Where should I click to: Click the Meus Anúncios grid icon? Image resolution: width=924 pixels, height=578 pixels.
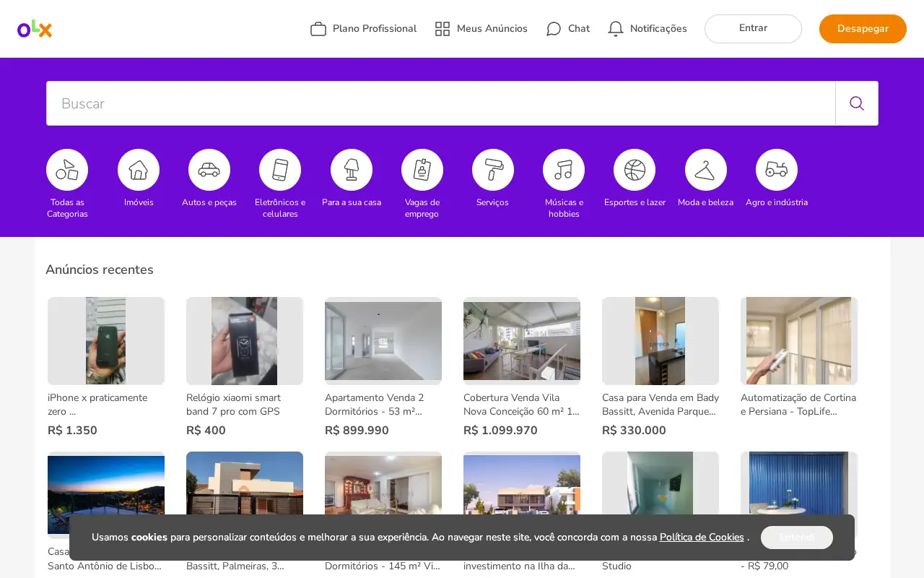(443, 29)
